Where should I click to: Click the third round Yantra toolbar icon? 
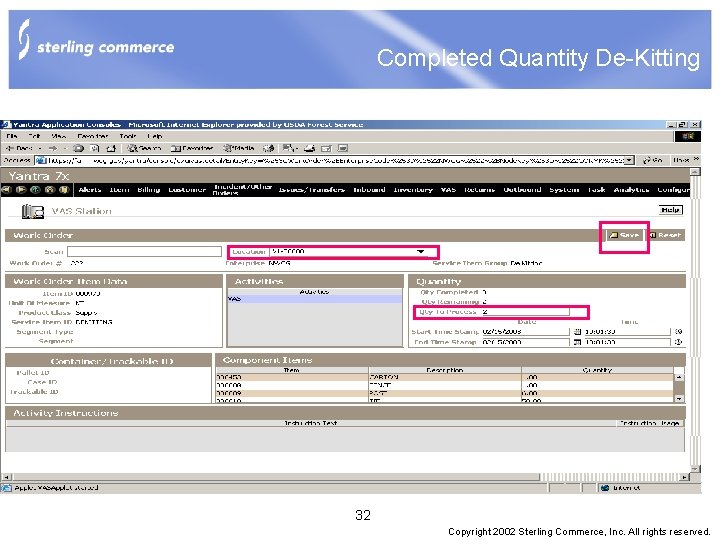tap(35, 189)
